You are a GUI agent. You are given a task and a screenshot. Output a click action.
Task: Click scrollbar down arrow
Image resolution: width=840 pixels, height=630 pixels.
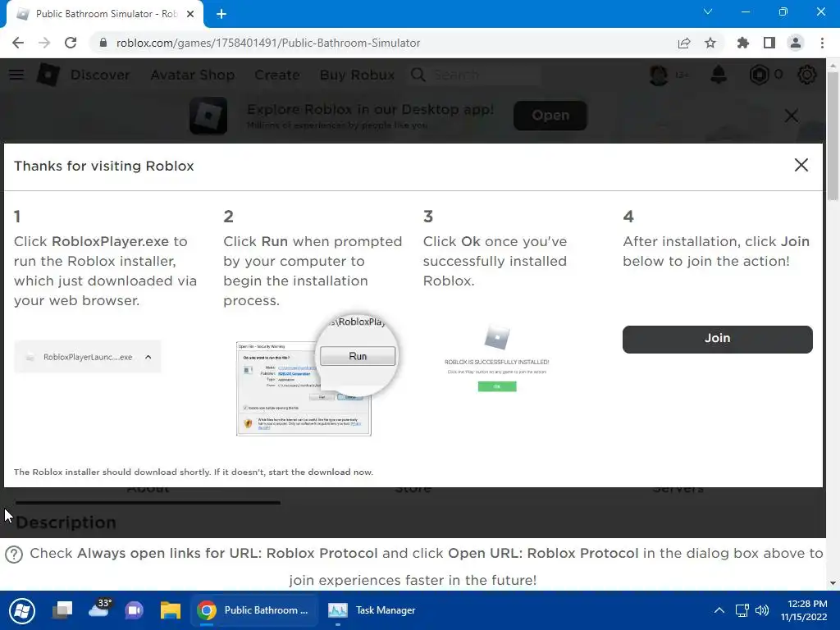pyautogui.click(x=833, y=583)
